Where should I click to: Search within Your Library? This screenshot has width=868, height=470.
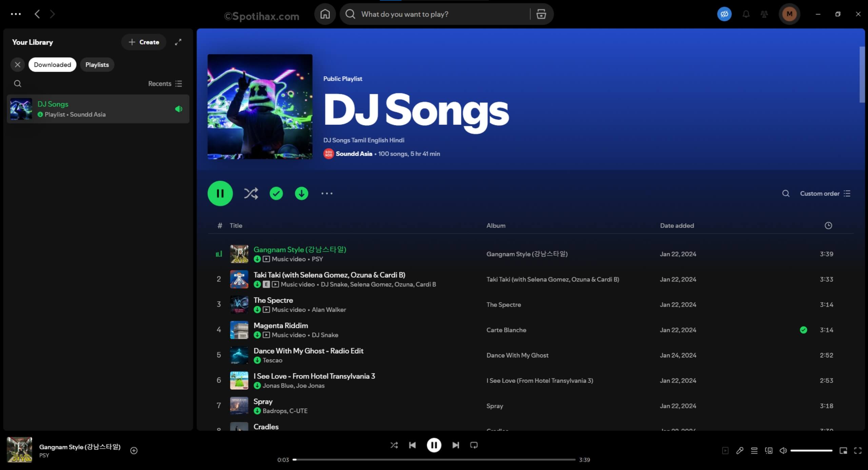(18, 83)
